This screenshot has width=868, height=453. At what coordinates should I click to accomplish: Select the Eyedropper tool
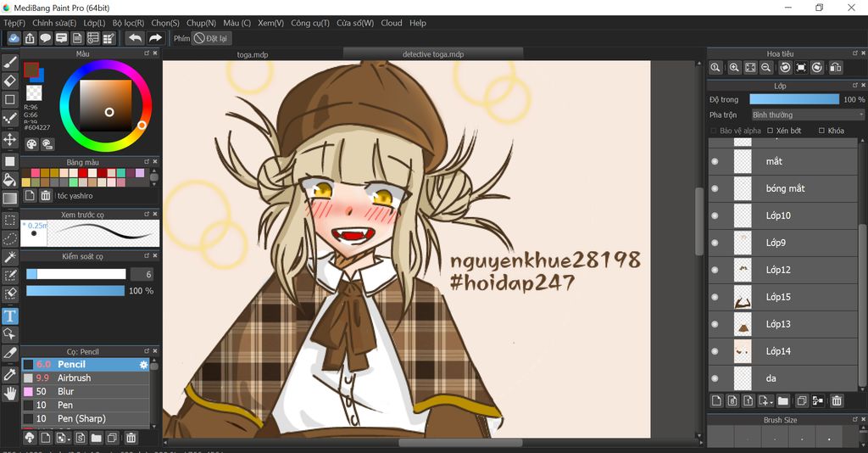(x=10, y=374)
